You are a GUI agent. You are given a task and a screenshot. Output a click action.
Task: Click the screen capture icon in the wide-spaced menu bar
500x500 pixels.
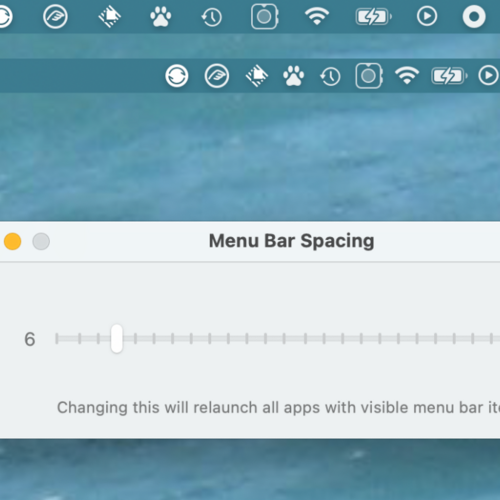click(265, 16)
